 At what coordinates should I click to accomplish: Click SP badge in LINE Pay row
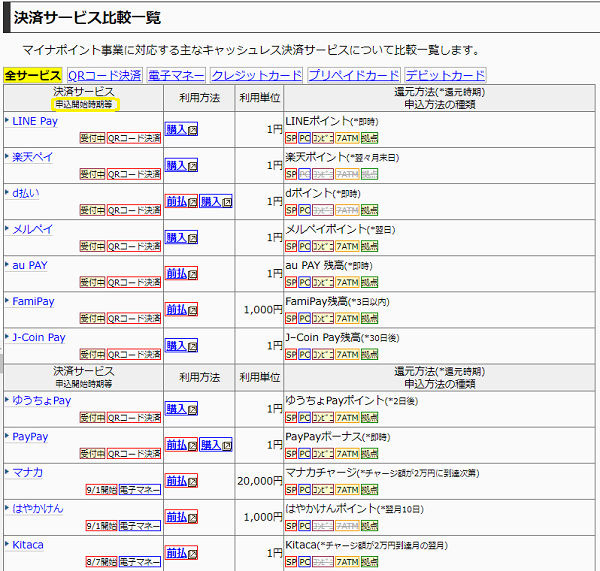(291, 138)
